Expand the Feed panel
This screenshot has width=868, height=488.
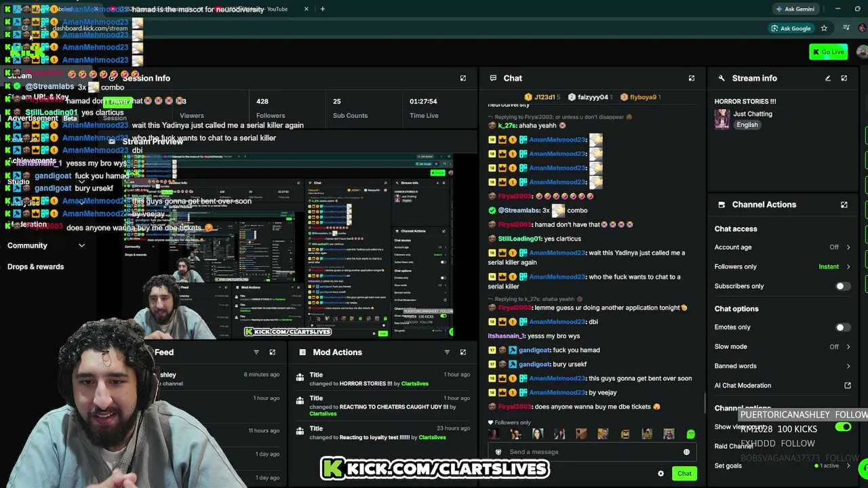(x=273, y=352)
